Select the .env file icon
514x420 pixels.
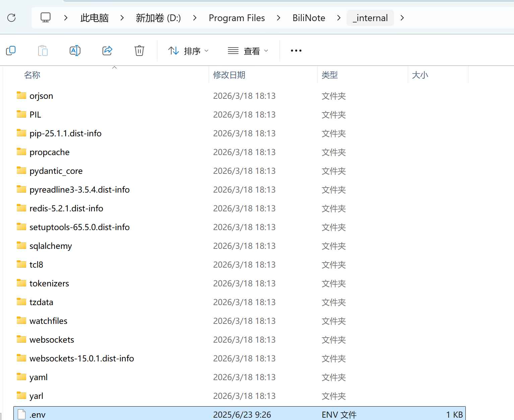click(x=21, y=414)
